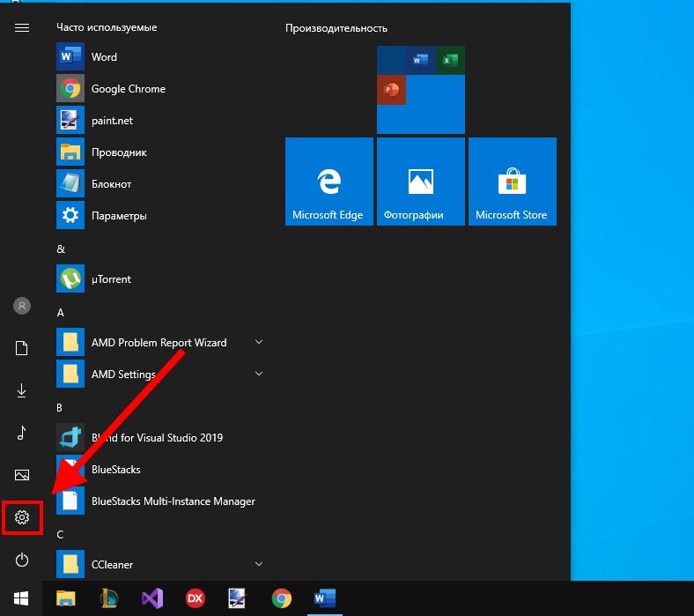This screenshot has height=616, width=694.
Task: Open Chrome from the taskbar
Action: tap(282, 598)
